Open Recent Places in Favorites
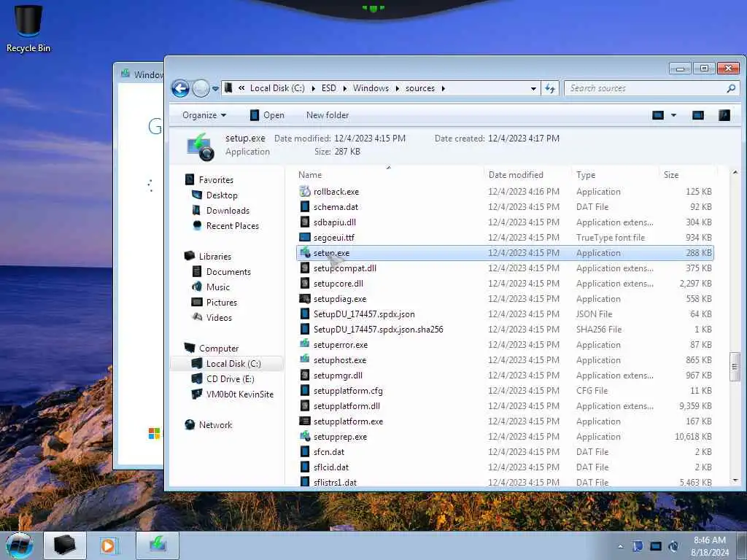The width and height of the screenshot is (747, 560). click(233, 226)
